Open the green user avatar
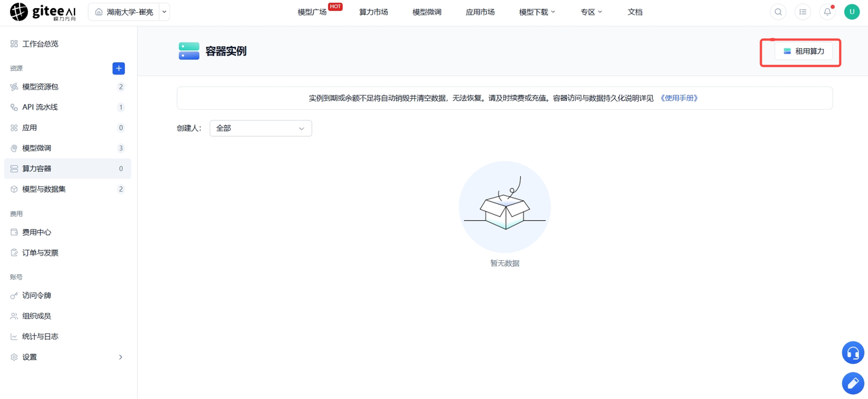The width and height of the screenshot is (868, 399). click(852, 12)
